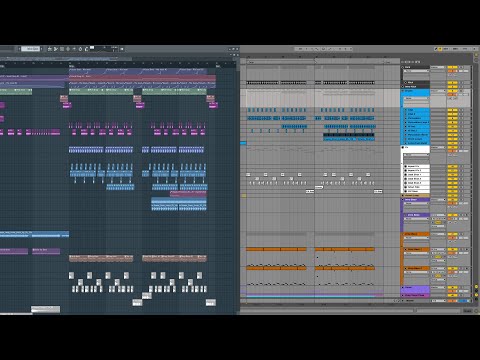480x360 pixels.
Task: Set second purple track monitor to Auto
Action: click(x=438, y=222)
